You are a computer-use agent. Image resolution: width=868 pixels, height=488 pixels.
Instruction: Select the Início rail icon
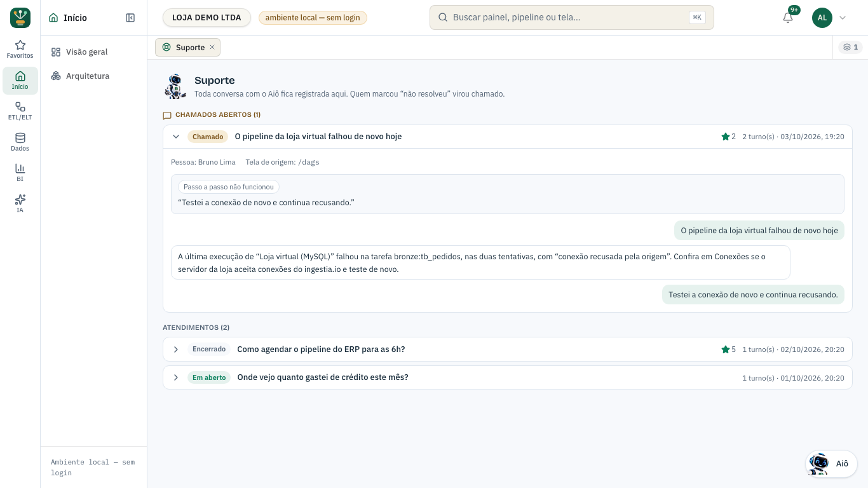point(20,81)
